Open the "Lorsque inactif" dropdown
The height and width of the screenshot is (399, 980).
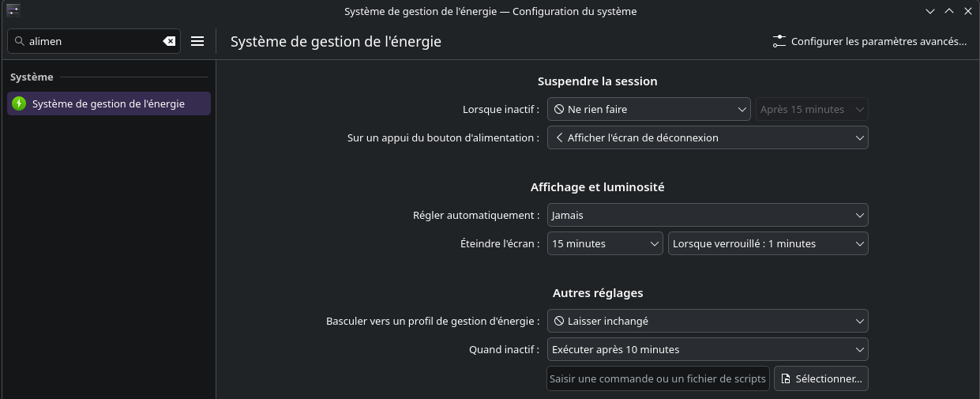[648, 109]
